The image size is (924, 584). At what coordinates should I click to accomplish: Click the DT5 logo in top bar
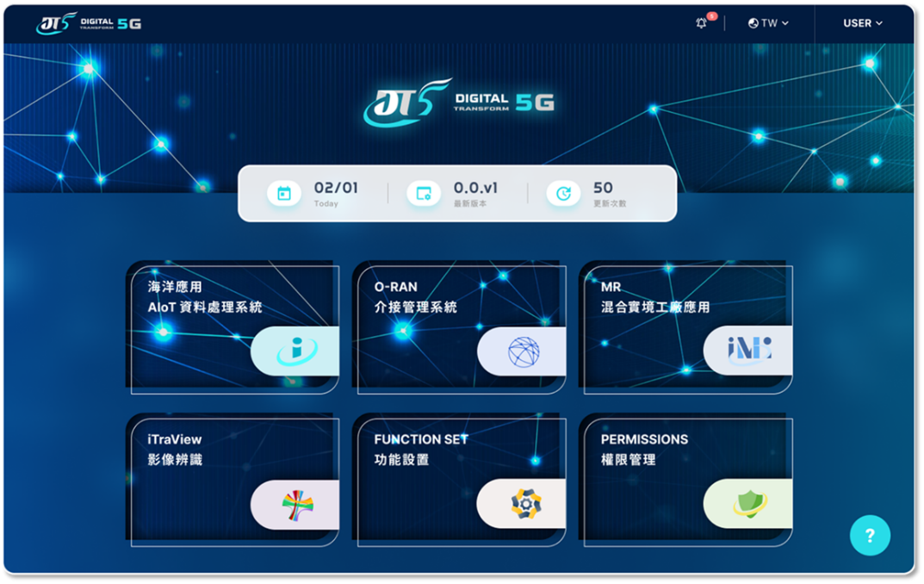[x=90, y=23]
